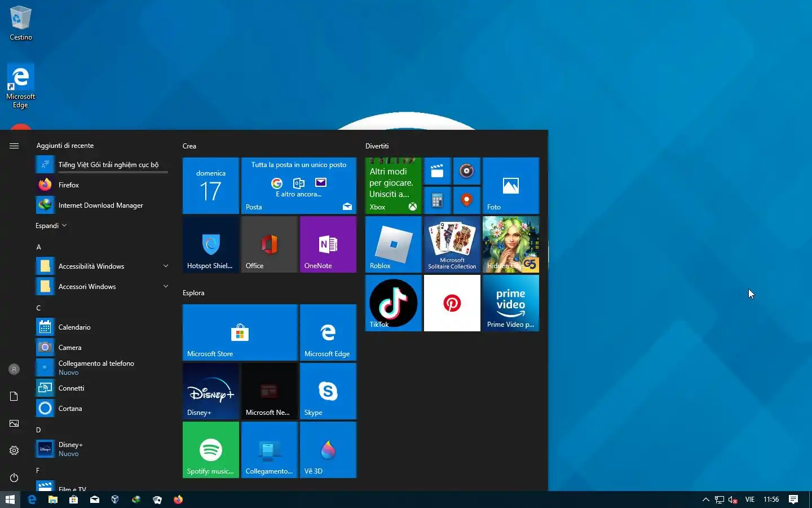This screenshot has width=812, height=508.
Task: Open the Power options in Start sidebar
Action: tap(14, 478)
